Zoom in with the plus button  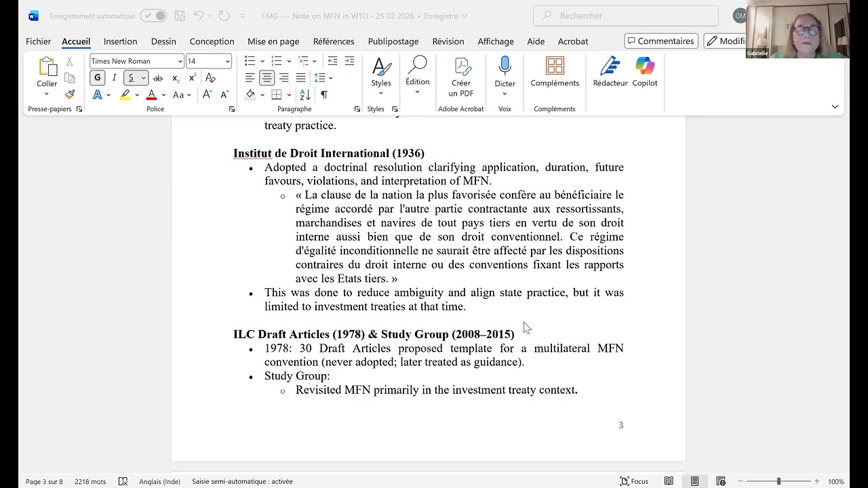point(816,481)
